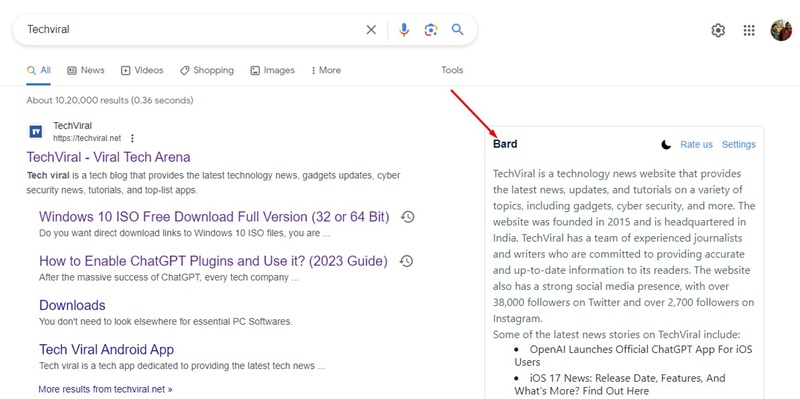The height and width of the screenshot is (399, 800).
Task: Switch to the Images tab
Action: pos(272,70)
